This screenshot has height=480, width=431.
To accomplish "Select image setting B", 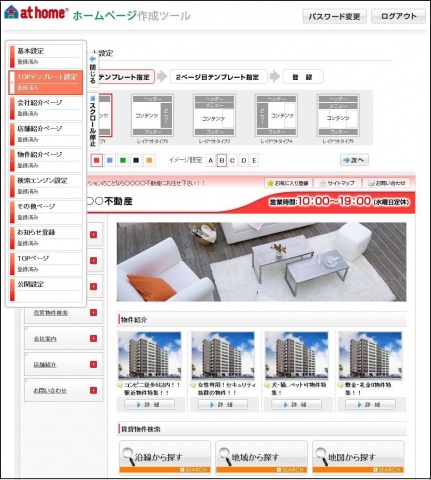I will click(222, 161).
